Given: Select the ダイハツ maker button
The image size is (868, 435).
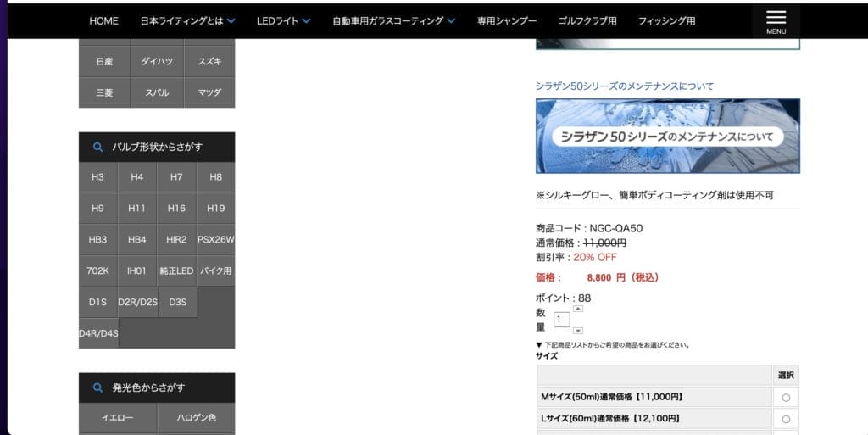Looking at the screenshot, I should pos(157,61).
